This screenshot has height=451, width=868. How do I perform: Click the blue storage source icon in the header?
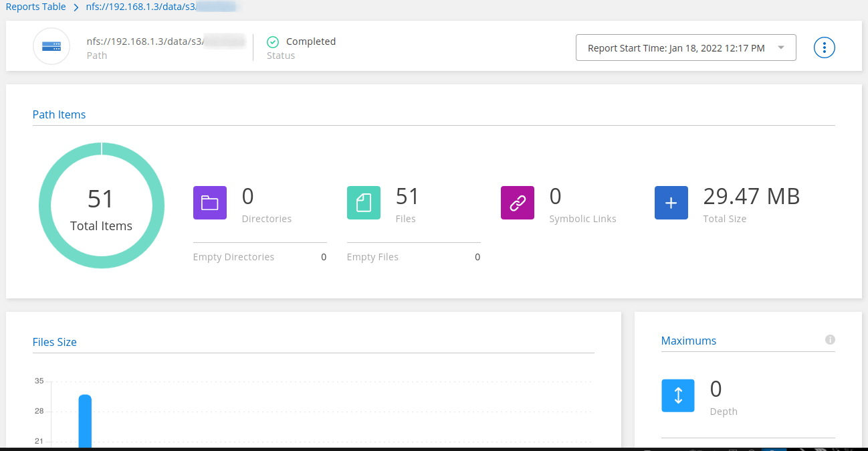click(51, 46)
